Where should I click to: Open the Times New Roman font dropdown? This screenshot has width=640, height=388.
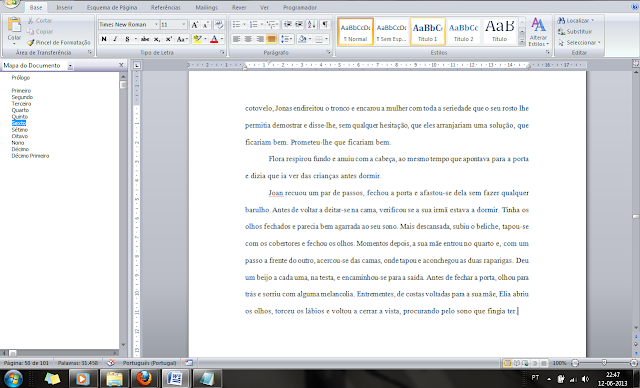(156, 24)
